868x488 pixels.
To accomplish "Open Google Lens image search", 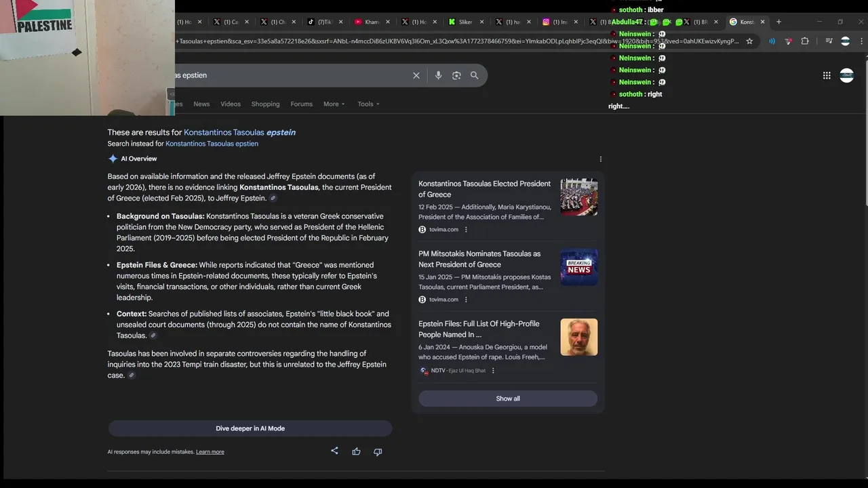I will pyautogui.click(x=456, y=75).
